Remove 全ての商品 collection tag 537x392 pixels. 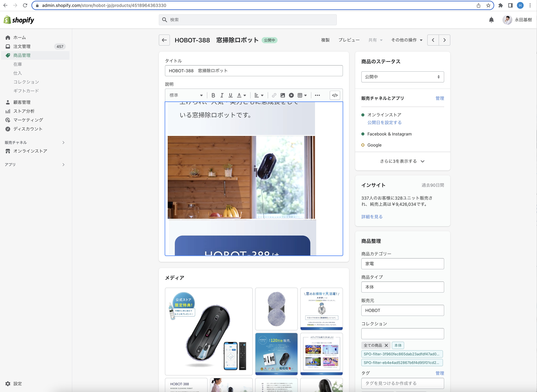[x=386, y=346]
